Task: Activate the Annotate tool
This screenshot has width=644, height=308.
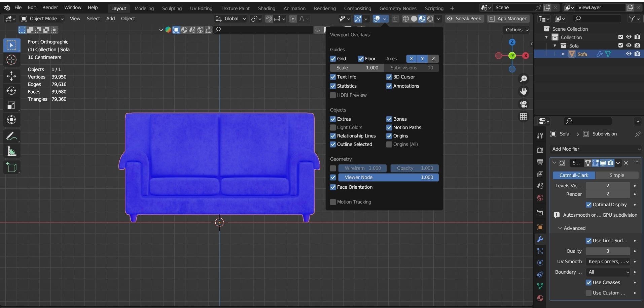Action: click(11, 136)
